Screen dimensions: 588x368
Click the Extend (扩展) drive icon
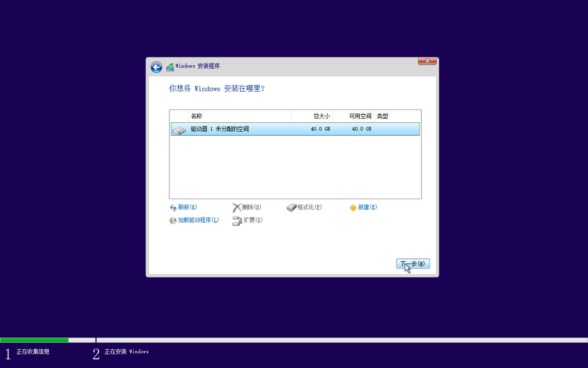[x=237, y=221]
